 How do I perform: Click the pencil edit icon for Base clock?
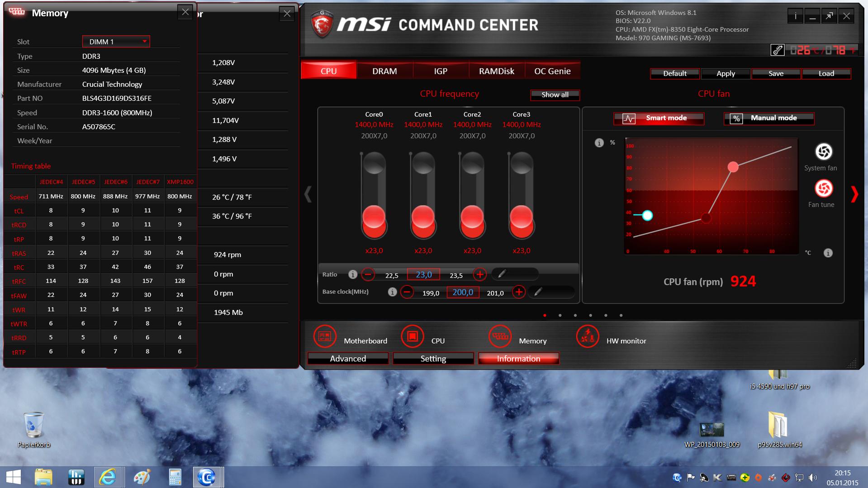click(x=538, y=292)
